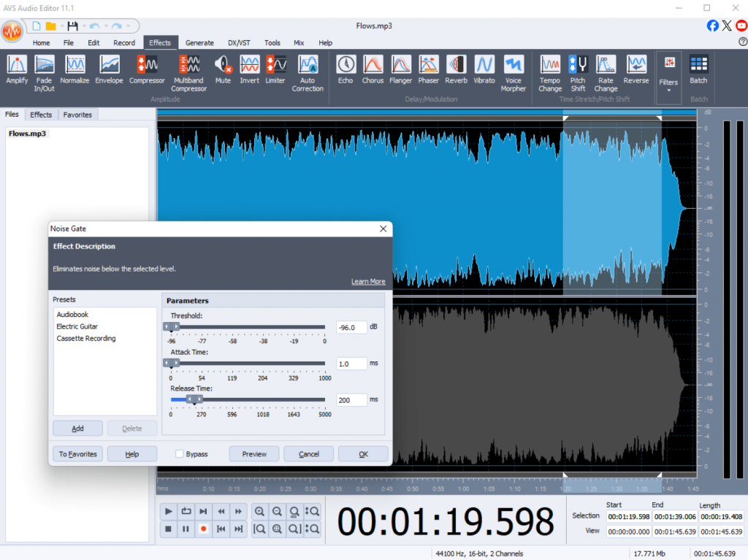Open the Generate ribbon tab

(199, 43)
